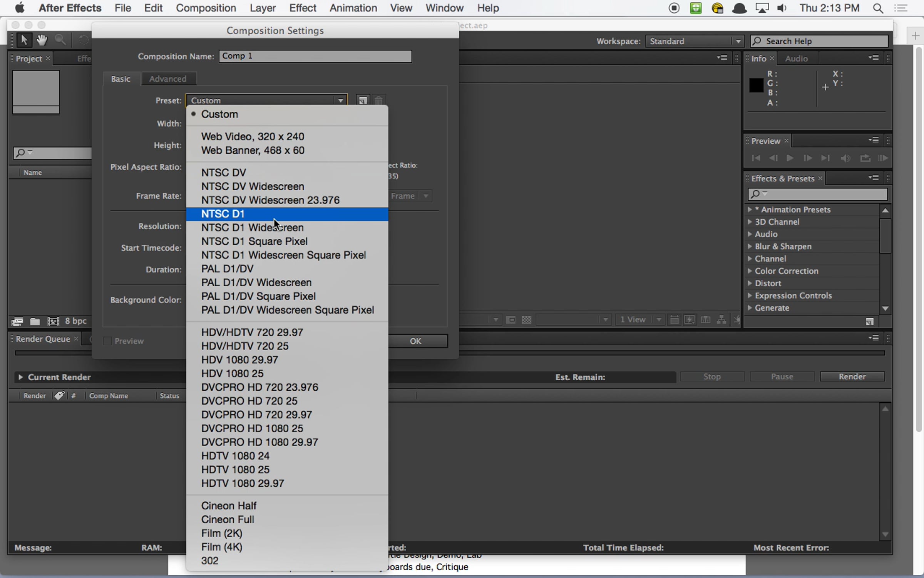Viewport: 924px width, 578px height.
Task: Choose HDTV 1080 29.97 preset
Action: (x=243, y=483)
